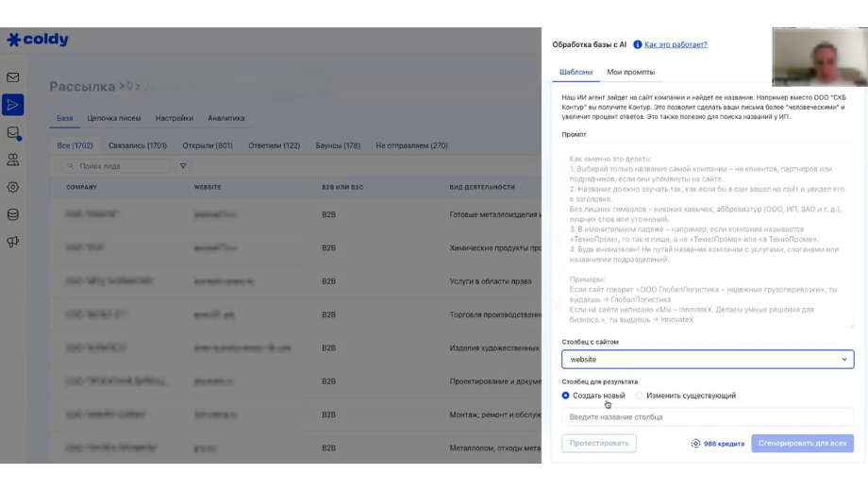
Task: Open the settings gear icon in sidebar
Action: [12, 187]
